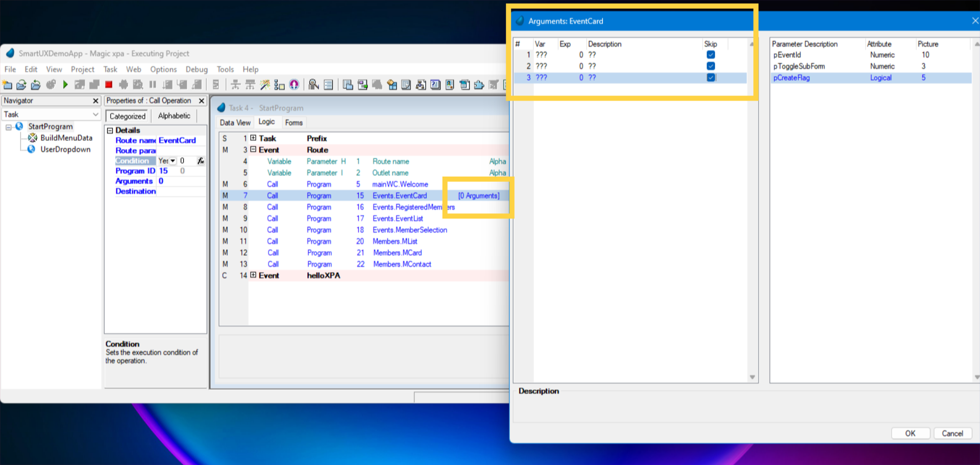Open the expression editor via the fx icon

tap(201, 160)
